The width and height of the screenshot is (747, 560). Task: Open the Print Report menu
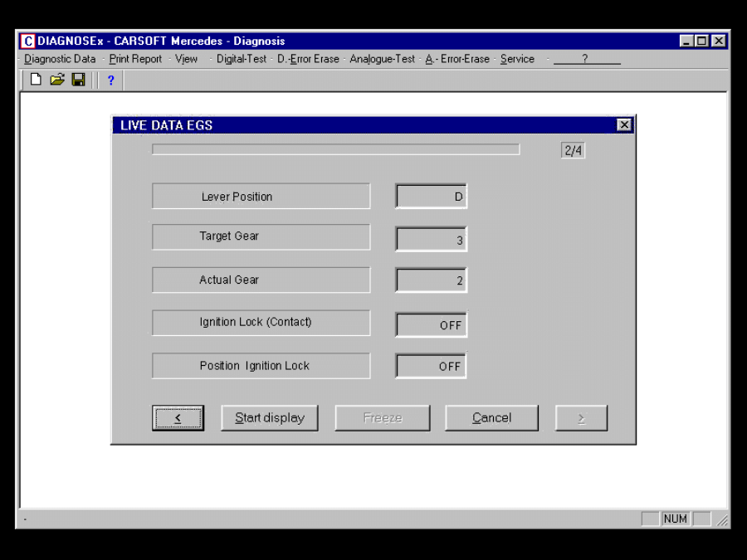[x=134, y=59]
